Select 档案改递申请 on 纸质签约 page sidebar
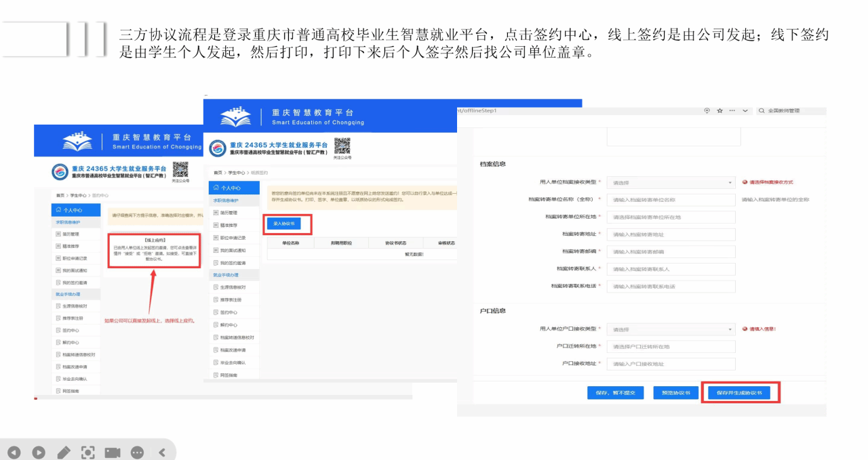The image size is (868, 460). coord(234,350)
